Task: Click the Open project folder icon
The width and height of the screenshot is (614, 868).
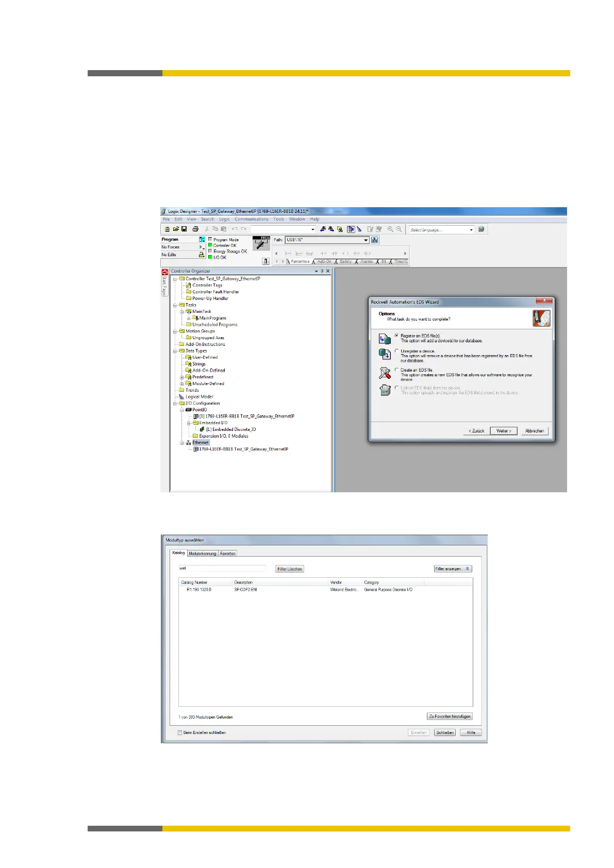Action: [175, 229]
